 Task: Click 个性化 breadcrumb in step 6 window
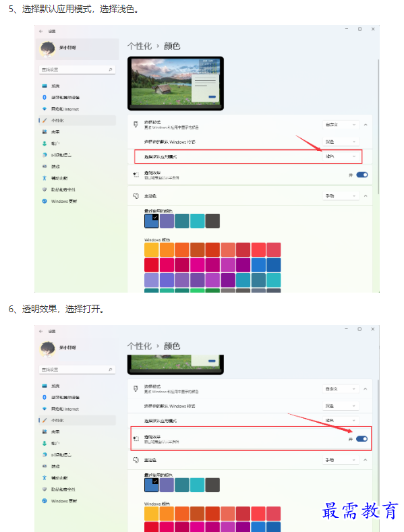[x=140, y=346]
